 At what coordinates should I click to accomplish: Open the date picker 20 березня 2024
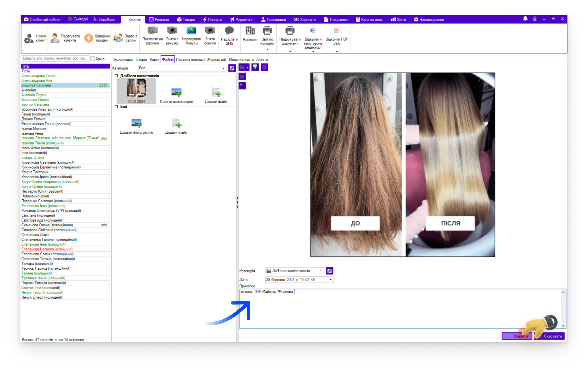pyautogui.click(x=299, y=280)
